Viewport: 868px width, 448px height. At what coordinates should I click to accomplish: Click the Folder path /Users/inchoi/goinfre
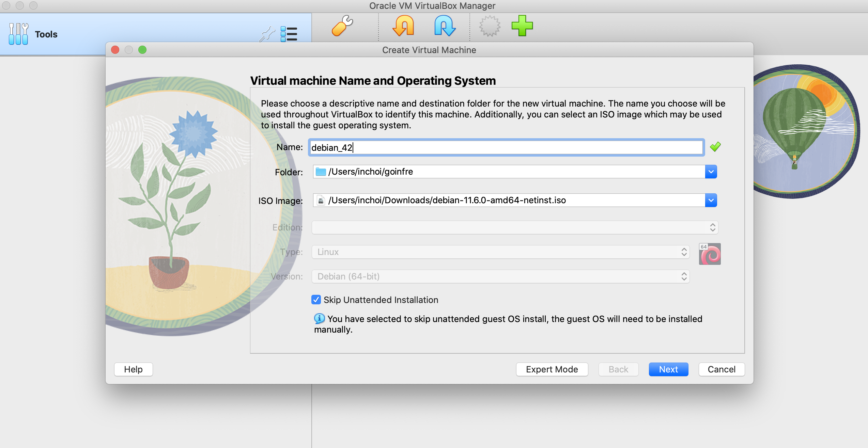(x=371, y=172)
